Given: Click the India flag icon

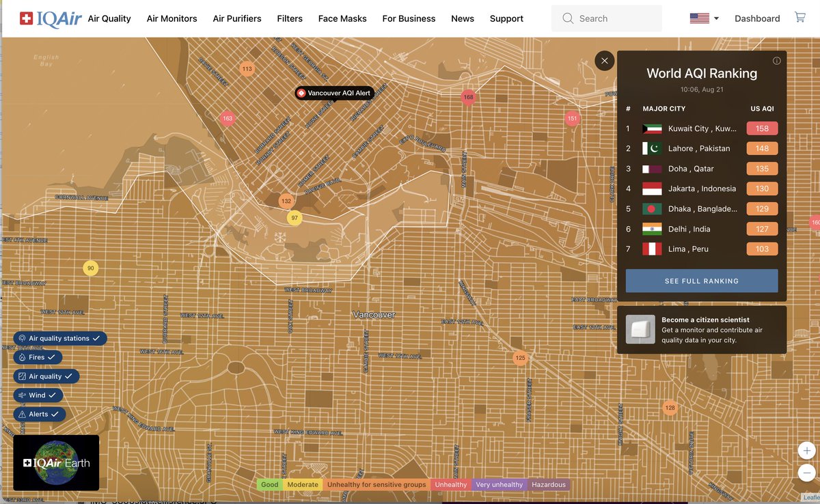Looking at the screenshot, I should click(x=652, y=229).
